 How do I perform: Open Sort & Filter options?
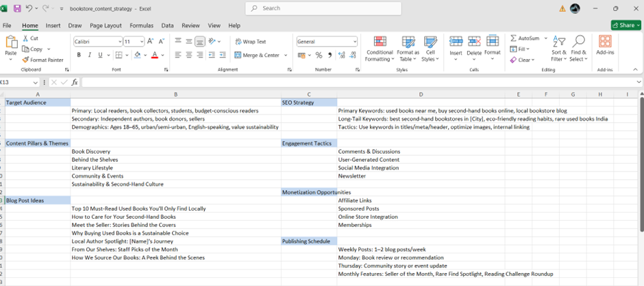click(x=559, y=49)
